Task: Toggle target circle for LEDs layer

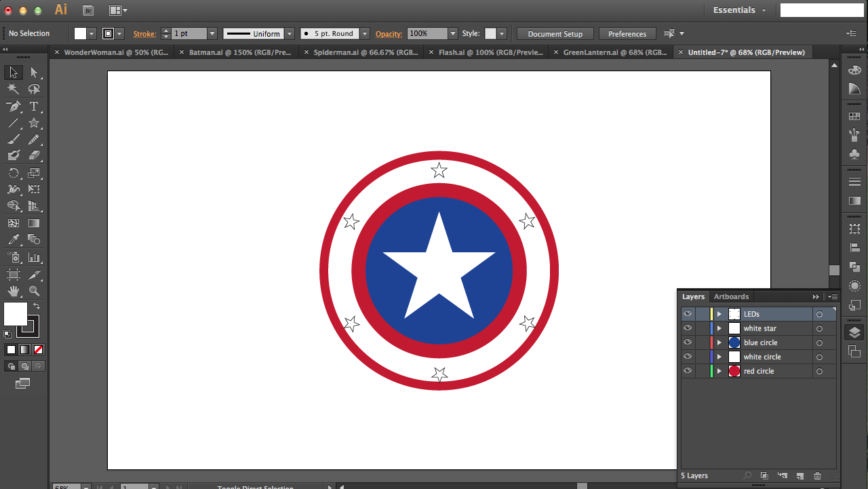Action: (819, 314)
